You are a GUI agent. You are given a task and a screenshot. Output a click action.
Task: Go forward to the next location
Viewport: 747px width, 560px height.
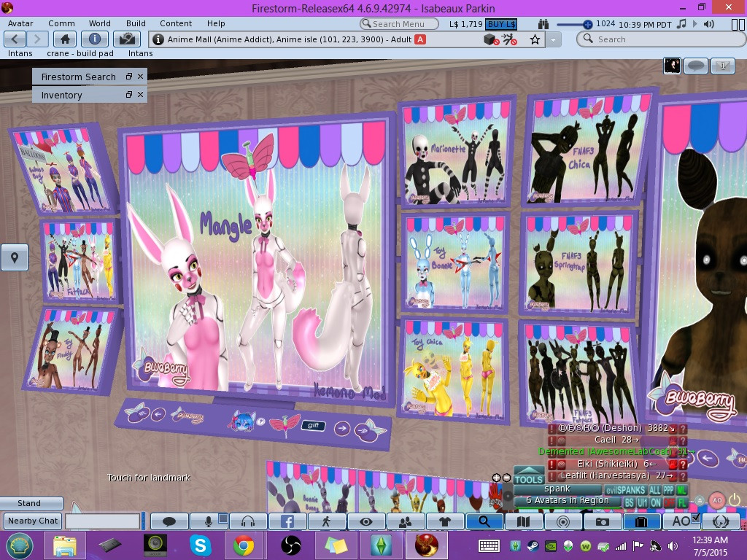(x=37, y=39)
